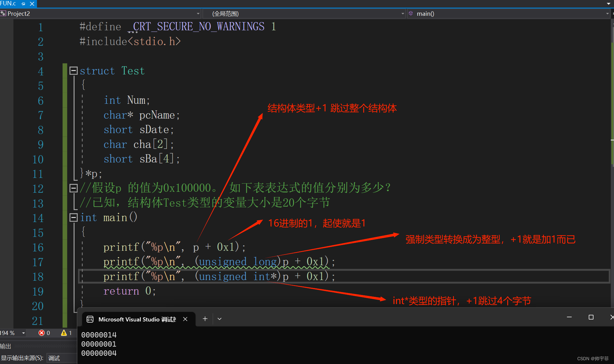This screenshot has height=364, width=614.
Task: Click the 00000014 output line in console
Action: pos(99,335)
